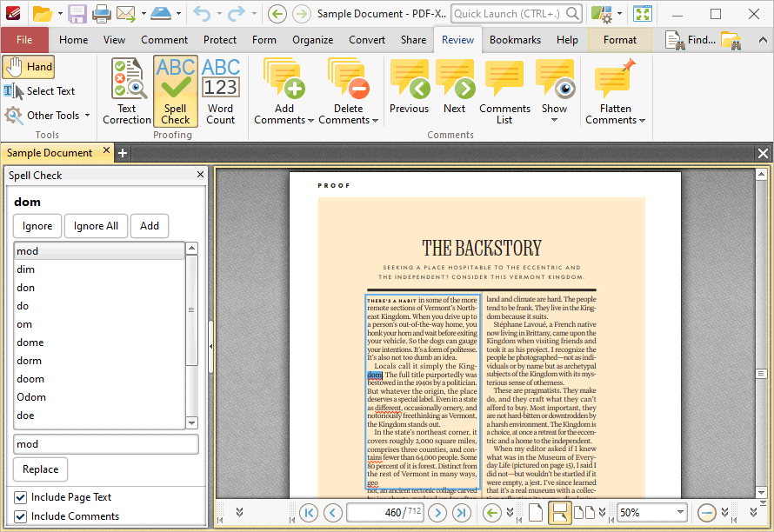The height and width of the screenshot is (532, 774).
Task: Switch to the Organize ribbon tab
Action: (x=312, y=40)
